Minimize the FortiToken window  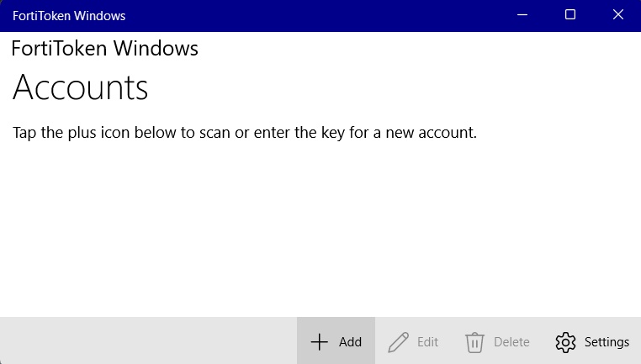click(x=522, y=15)
